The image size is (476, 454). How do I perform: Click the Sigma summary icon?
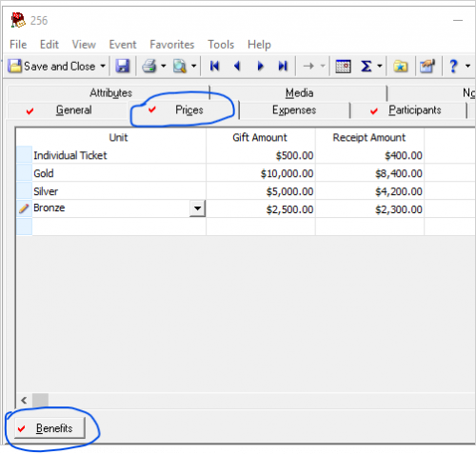(x=366, y=67)
